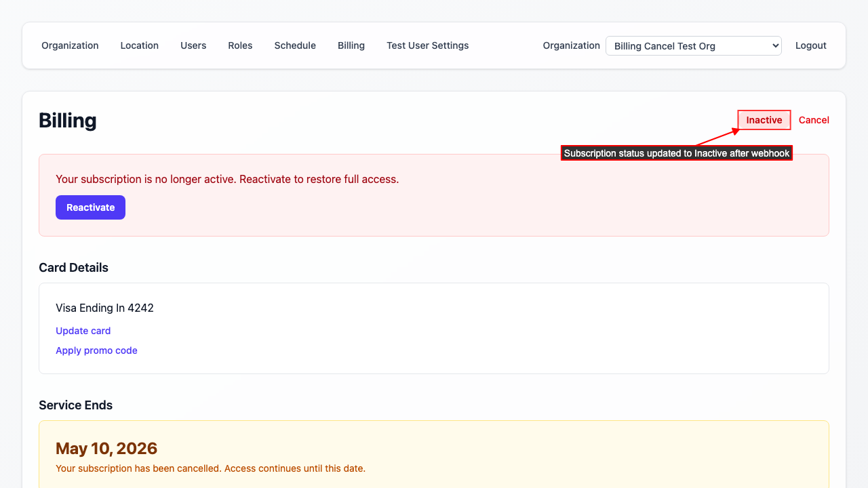Click the May 10, 2026 service end date
This screenshot has height=488, width=868.
(x=106, y=448)
